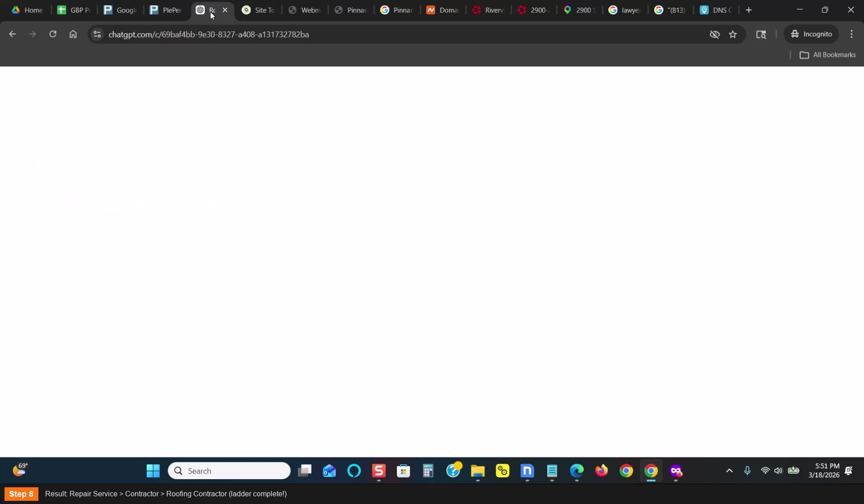Reload the ChatGPT page

(x=53, y=34)
